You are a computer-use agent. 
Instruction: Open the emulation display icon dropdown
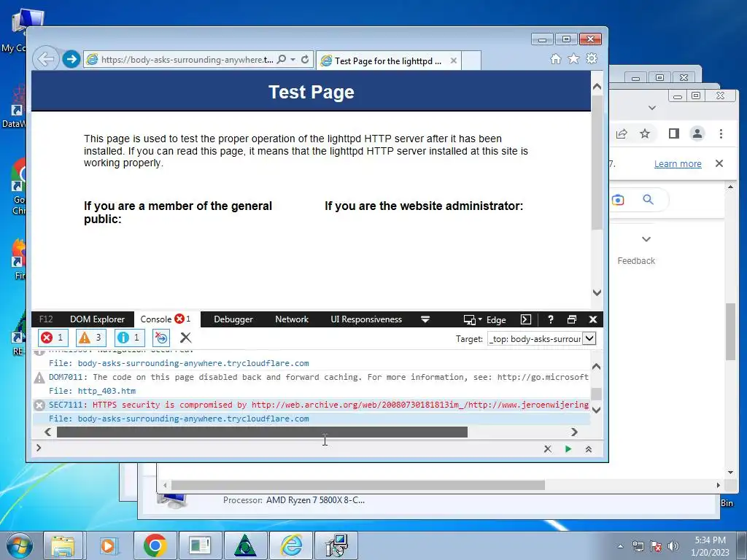point(473,320)
